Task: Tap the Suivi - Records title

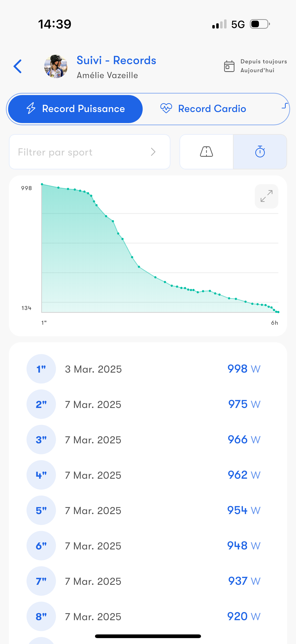Action: coord(116,60)
